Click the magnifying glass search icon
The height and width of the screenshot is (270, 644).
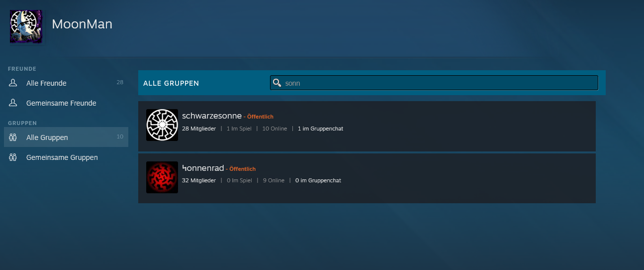[277, 83]
